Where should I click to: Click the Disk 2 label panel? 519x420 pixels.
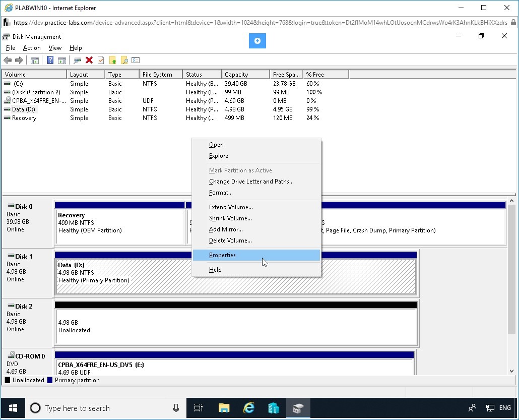[x=28, y=323]
